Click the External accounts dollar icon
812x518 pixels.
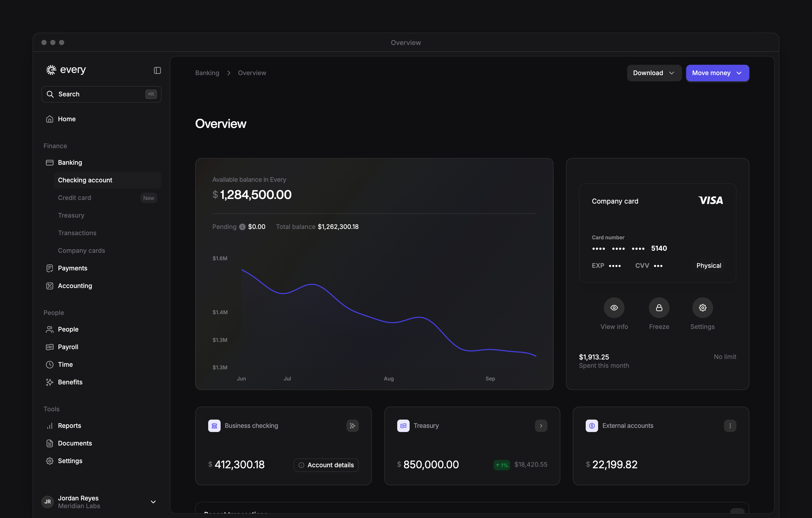[592, 426]
